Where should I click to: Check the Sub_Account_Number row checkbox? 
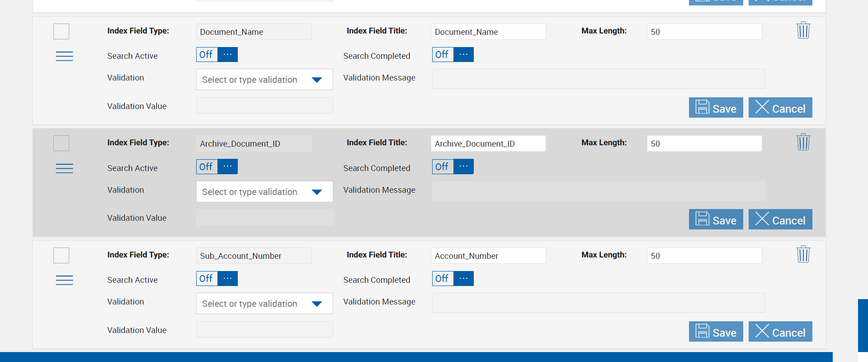(x=61, y=256)
